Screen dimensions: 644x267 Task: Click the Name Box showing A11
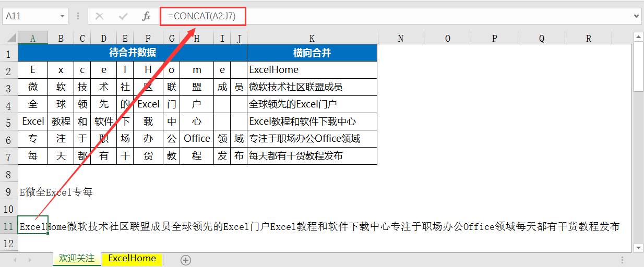coord(30,16)
